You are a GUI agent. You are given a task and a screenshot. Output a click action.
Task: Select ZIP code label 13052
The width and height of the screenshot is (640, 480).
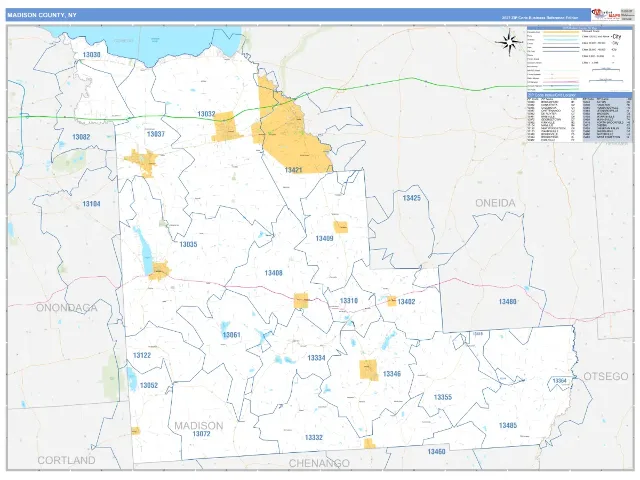pyautogui.click(x=149, y=385)
